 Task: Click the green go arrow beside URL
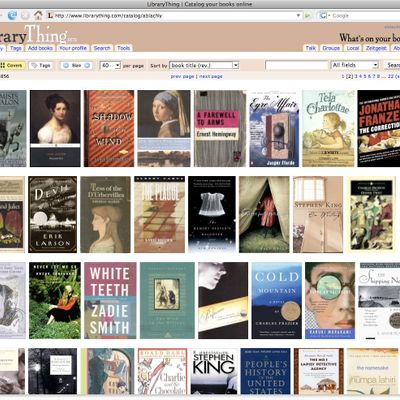pyautogui.click(x=308, y=15)
